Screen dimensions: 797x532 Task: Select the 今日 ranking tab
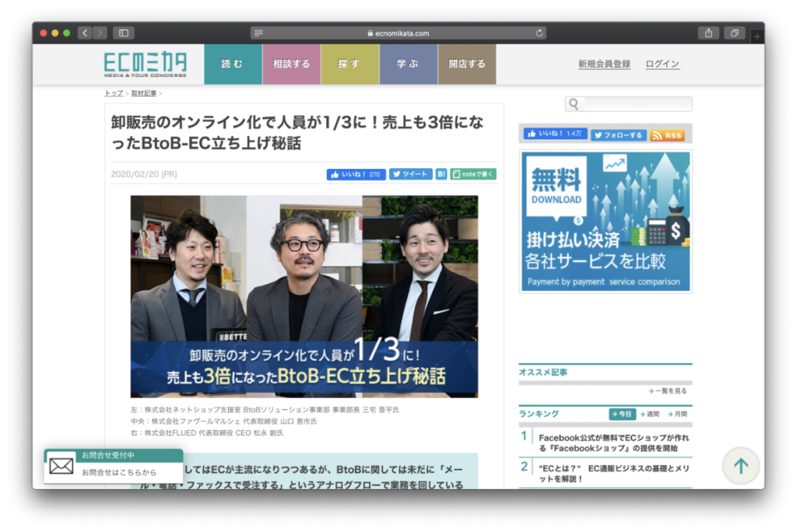click(622, 414)
